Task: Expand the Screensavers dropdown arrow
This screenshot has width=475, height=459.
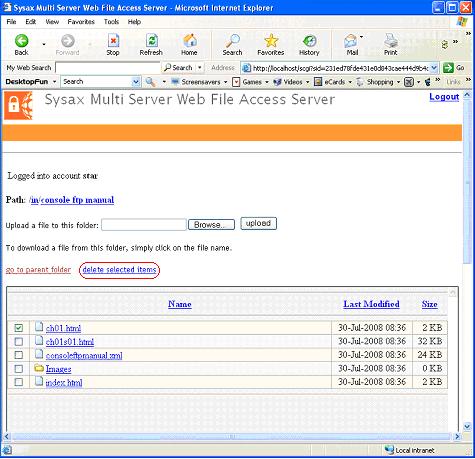Action: tap(225, 82)
